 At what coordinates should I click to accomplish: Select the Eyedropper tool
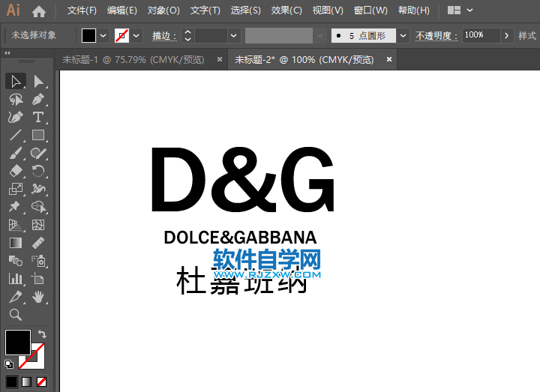point(16,297)
